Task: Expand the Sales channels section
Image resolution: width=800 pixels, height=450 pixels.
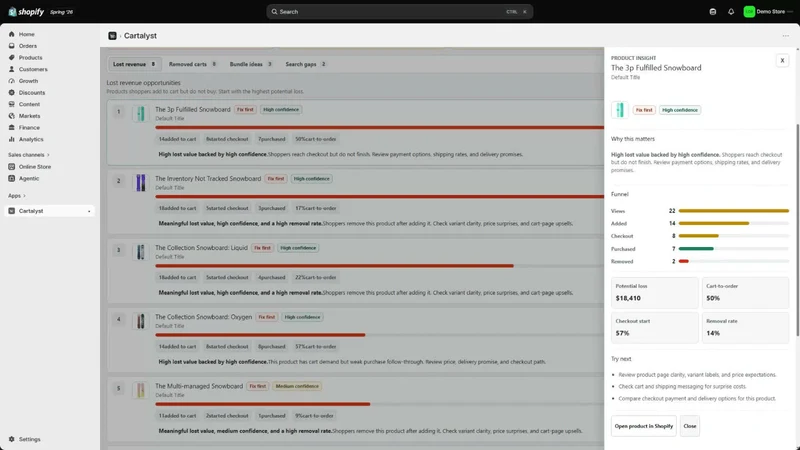Action: coord(29,155)
